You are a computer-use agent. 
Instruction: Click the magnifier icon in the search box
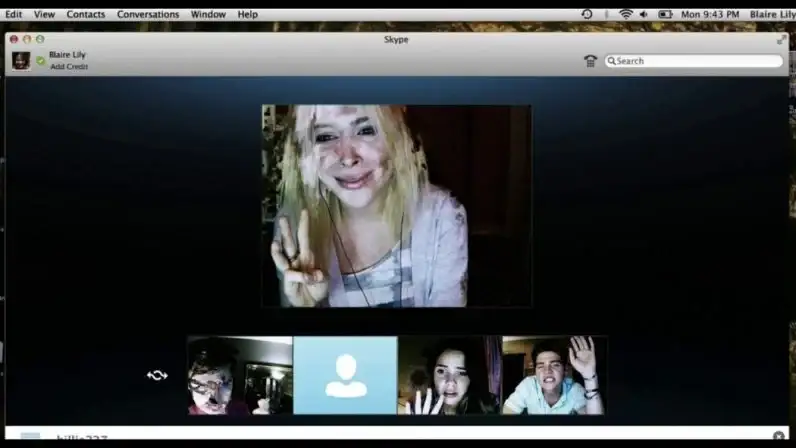coord(612,61)
